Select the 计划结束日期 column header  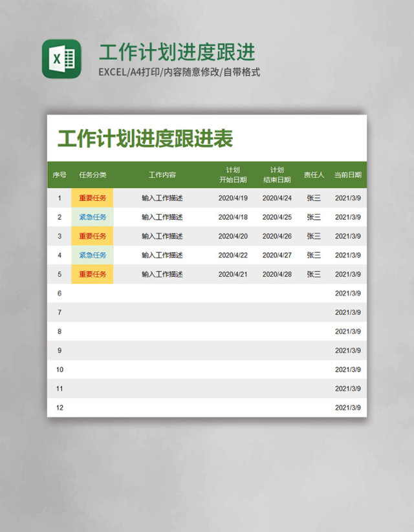[277, 175]
